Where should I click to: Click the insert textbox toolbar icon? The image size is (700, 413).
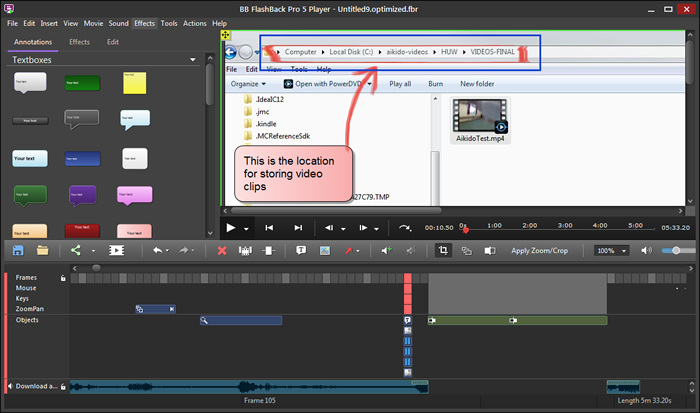click(299, 250)
